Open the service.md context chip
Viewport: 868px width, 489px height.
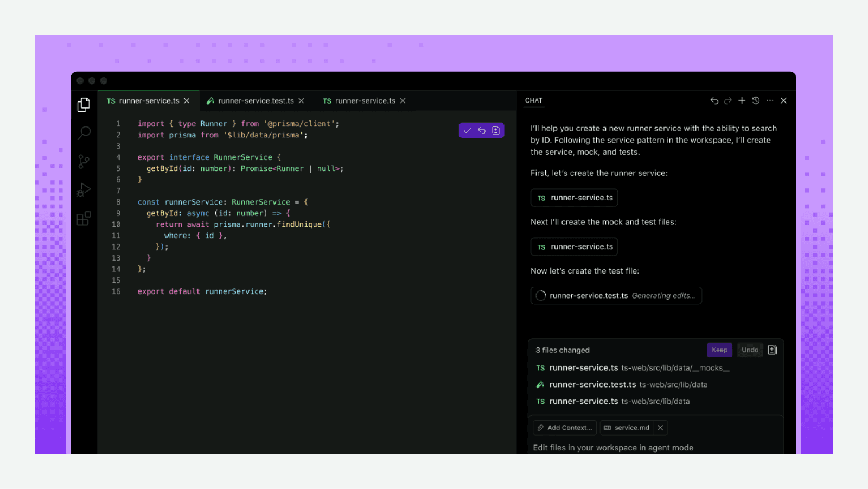[627, 428]
